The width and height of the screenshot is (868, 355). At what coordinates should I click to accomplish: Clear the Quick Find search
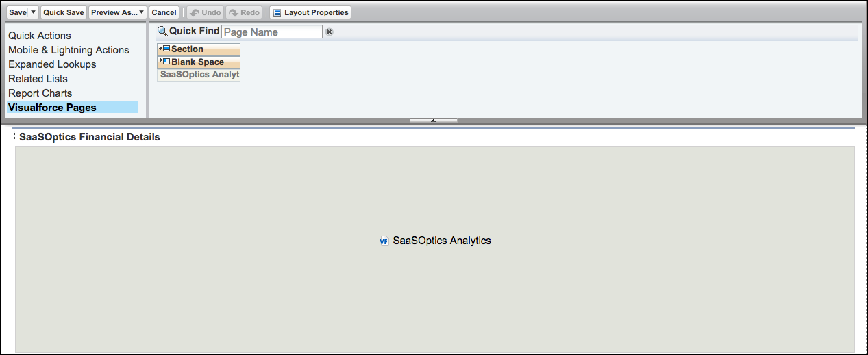click(329, 32)
